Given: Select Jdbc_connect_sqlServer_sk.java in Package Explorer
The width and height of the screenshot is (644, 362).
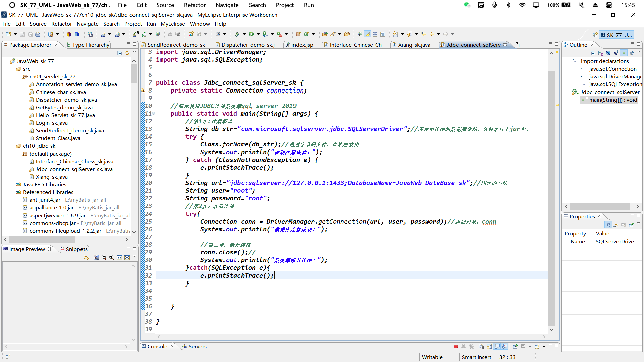Looking at the screenshot, I should click(x=74, y=169).
